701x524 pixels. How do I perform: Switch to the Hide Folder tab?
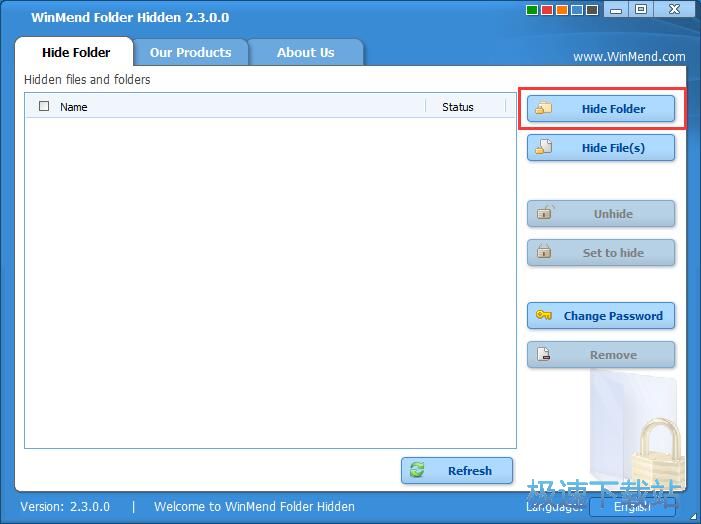pyautogui.click(x=74, y=52)
